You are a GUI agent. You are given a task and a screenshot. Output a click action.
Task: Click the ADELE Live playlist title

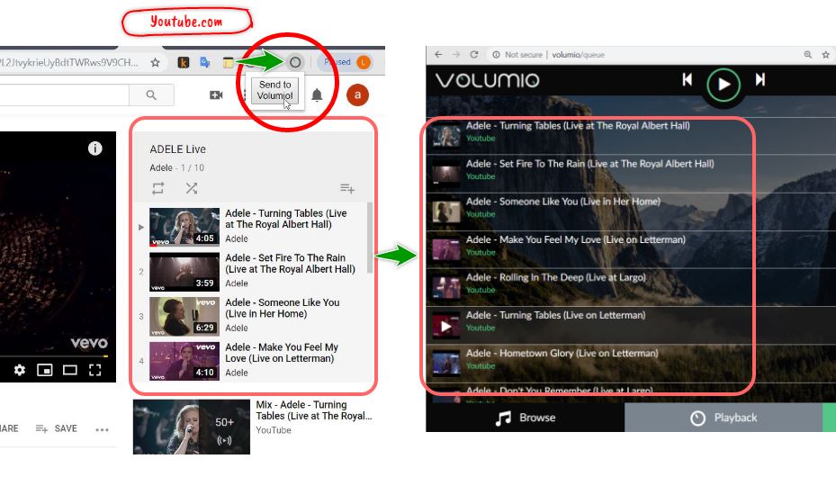coord(177,149)
